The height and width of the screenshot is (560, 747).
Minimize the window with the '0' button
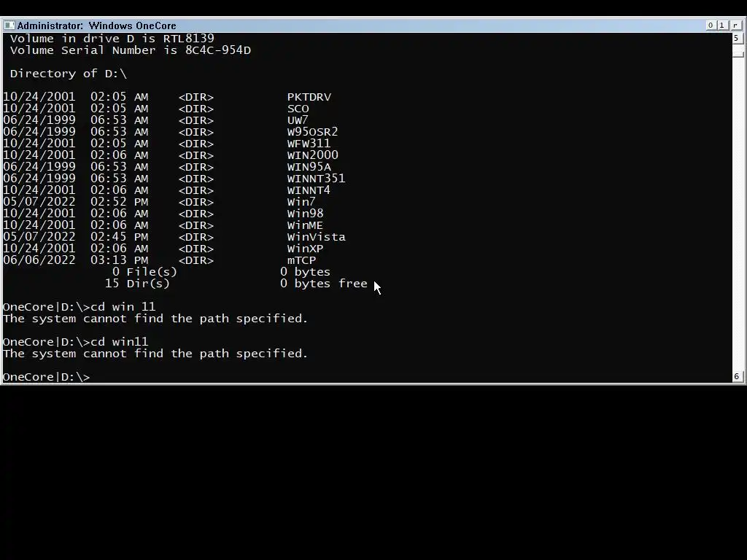pyautogui.click(x=711, y=26)
